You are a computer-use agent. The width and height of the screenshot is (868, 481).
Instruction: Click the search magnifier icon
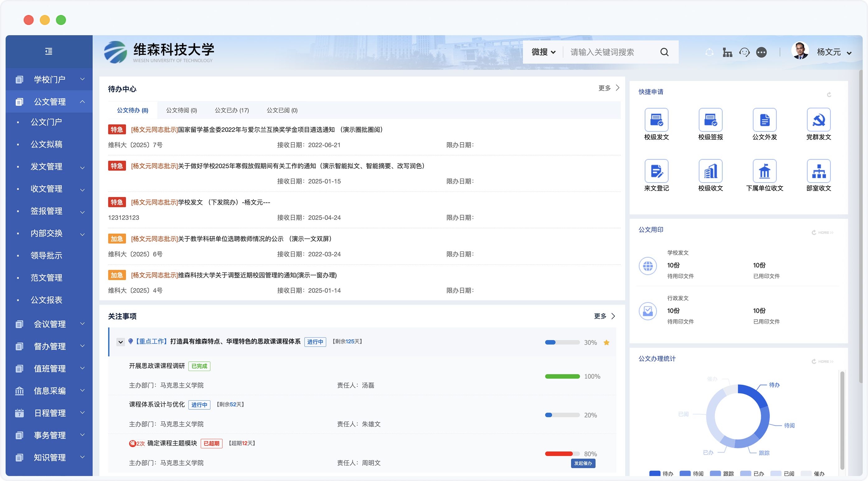tap(664, 52)
